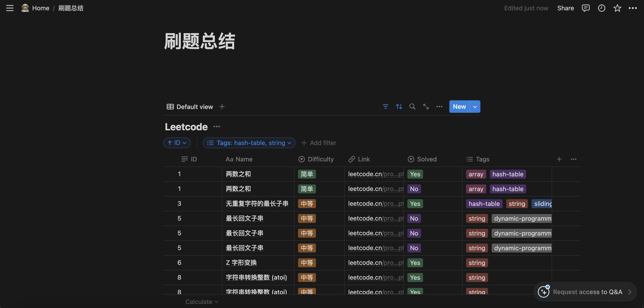
Task: Search the database with magnifier icon
Action: [x=412, y=107]
